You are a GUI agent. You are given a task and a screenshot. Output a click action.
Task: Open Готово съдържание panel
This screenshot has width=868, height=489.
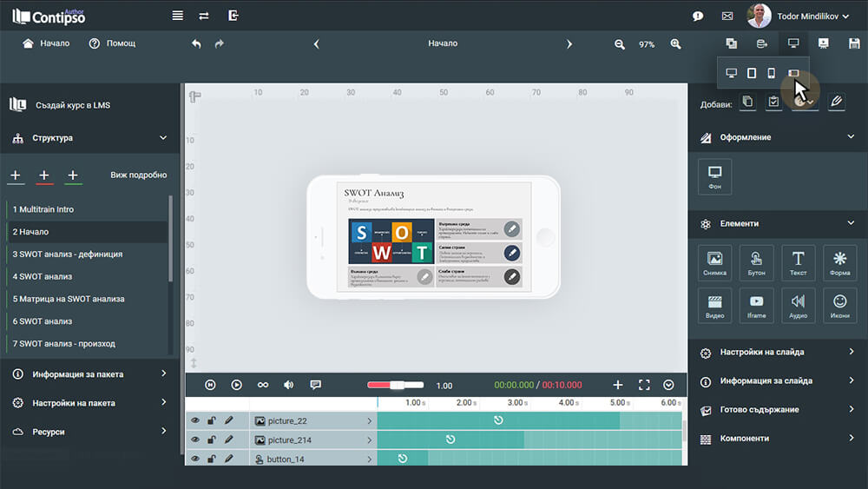point(778,410)
